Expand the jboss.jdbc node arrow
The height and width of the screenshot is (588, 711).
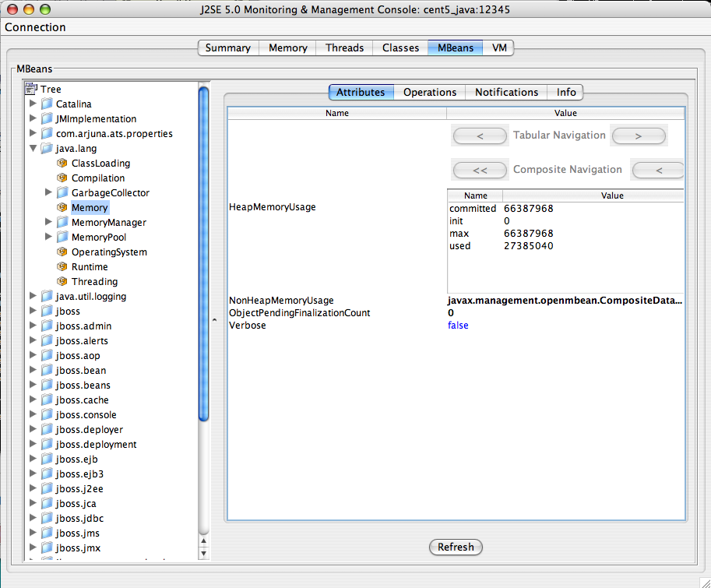[x=33, y=518]
